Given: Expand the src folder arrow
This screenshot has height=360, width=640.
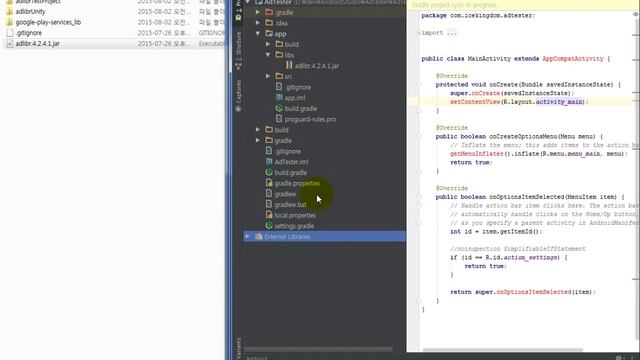Looking at the screenshot, I should click(x=268, y=76).
